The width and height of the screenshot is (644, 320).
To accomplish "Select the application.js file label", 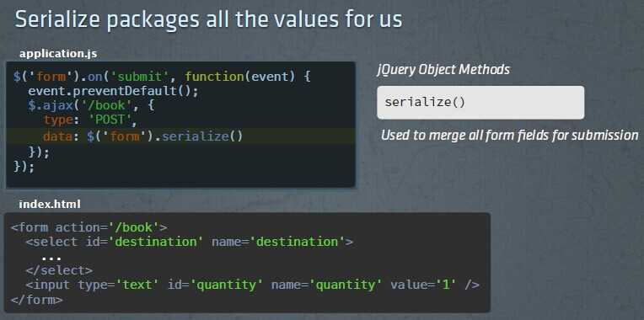I will [x=58, y=53].
